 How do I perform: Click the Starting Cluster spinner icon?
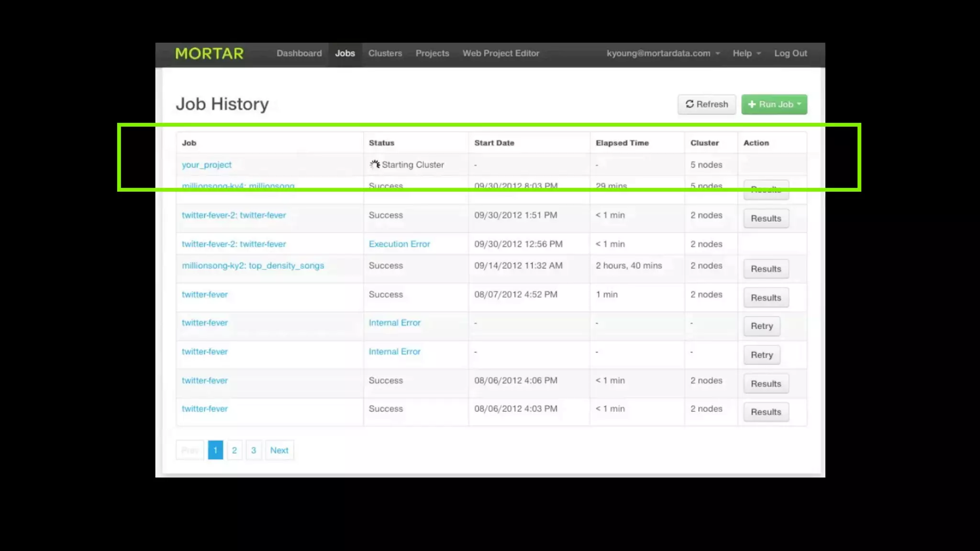coord(375,165)
